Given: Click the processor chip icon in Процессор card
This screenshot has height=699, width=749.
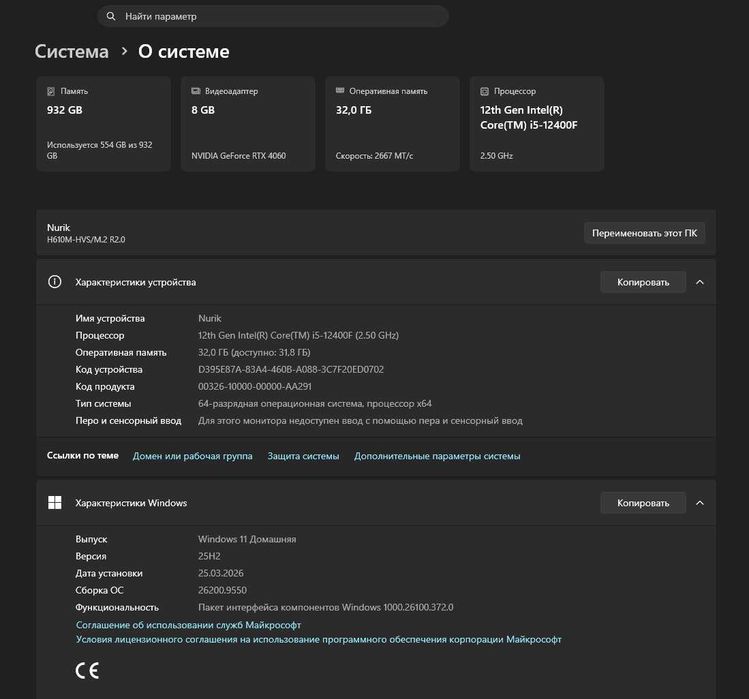Looking at the screenshot, I should [484, 91].
